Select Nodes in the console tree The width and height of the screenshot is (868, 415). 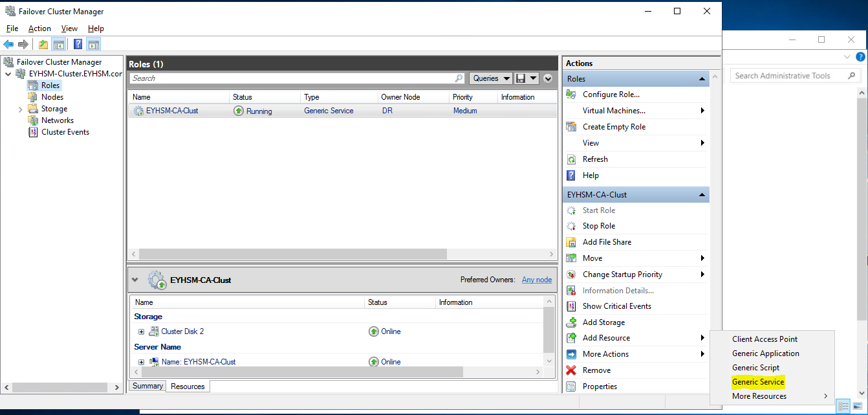52,97
